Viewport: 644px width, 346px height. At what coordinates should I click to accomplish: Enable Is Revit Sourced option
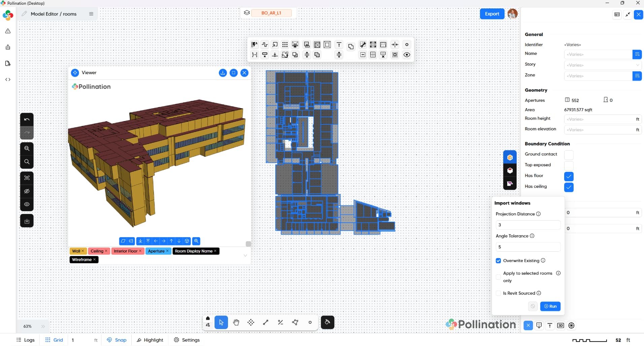click(x=498, y=293)
